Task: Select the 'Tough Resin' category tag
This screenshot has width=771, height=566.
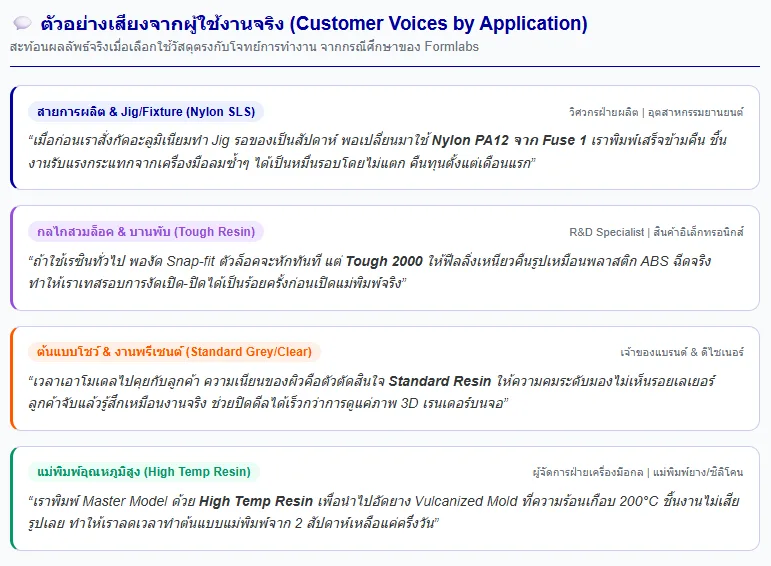Action: pyautogui.click(x=146, y=232)
